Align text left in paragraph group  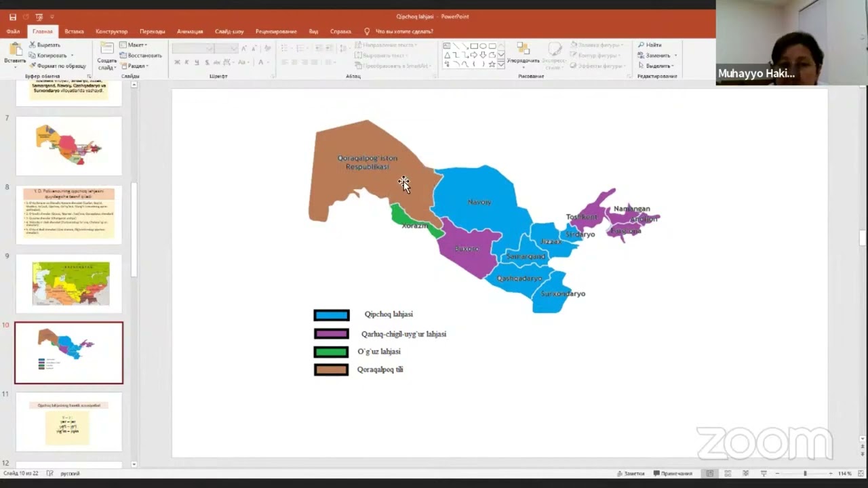pos(285,62)
